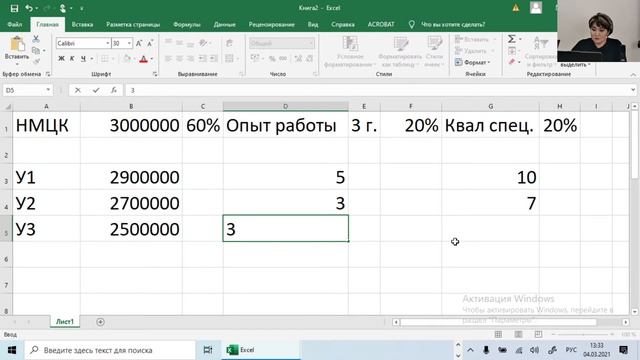Viewport: 640px width, 360px height.
Task: Toggle align text left
Action: [168, 59]
